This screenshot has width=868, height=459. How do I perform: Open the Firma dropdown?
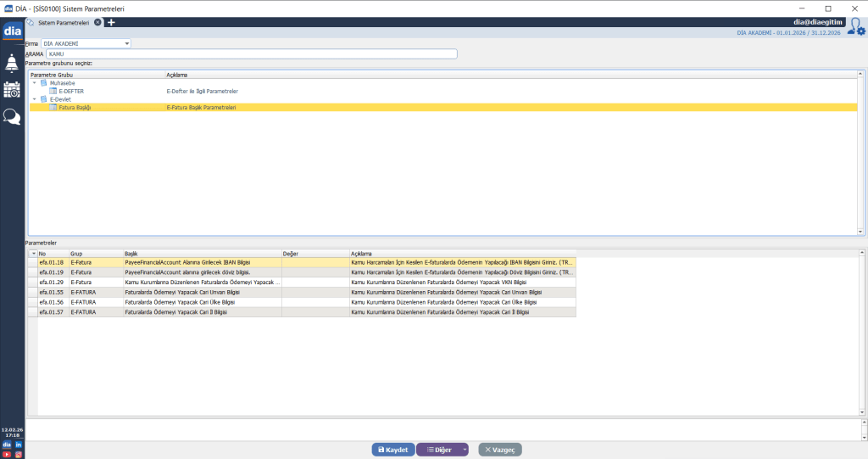click(127, 42)
